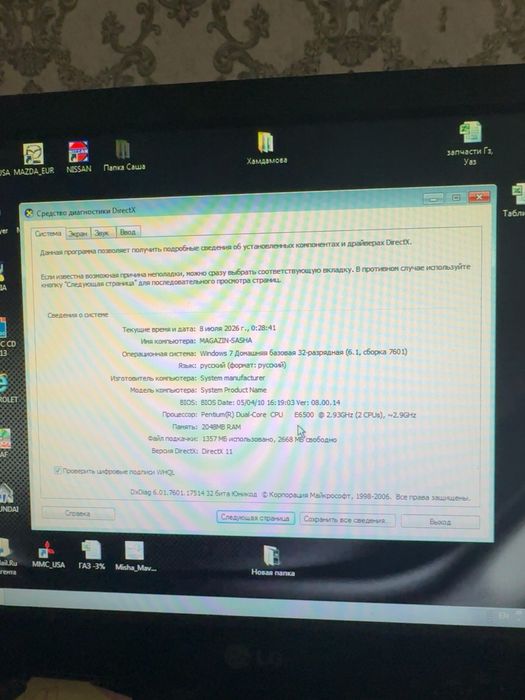Screen dimensions: 525x700
Task: Click the DirectX 11 version value
Action: click(x=217, y=451)
